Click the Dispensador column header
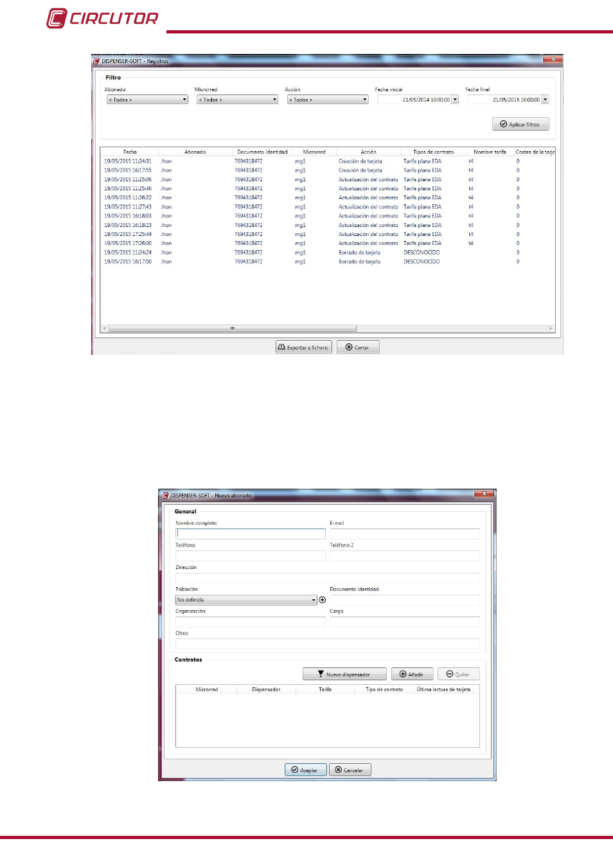 point(266,689)
